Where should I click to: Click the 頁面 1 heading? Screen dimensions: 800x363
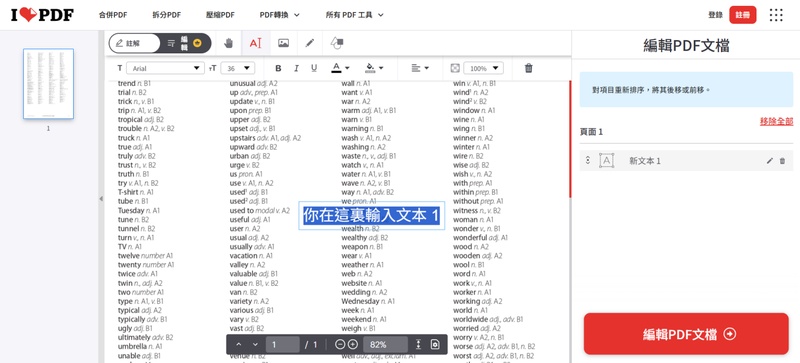coord(591,132)
